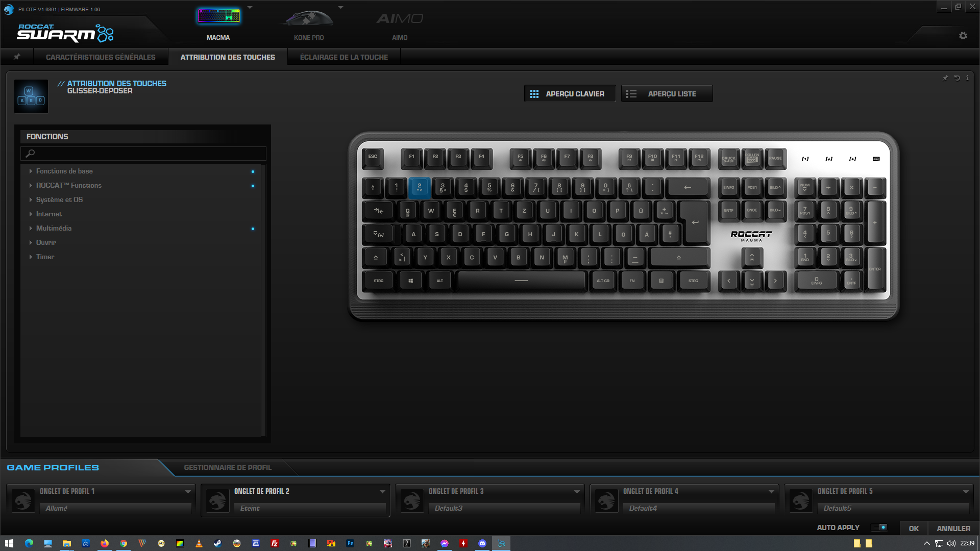
Task: Open Firefox from the taskbar
Action: click(105, 543)
